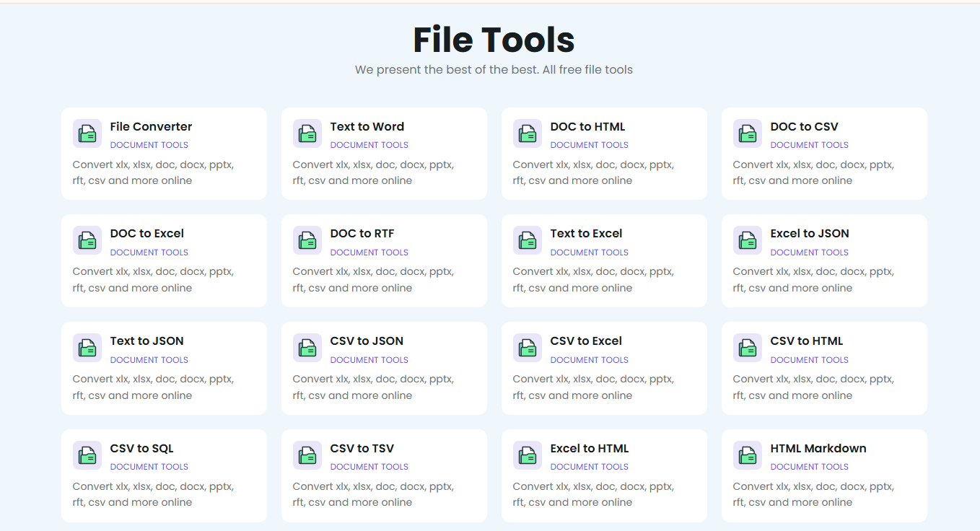The height and width of the screenshot is (531, 980).
Task: Open the Excel to HTML tool title
Action: tap(589, 449)
